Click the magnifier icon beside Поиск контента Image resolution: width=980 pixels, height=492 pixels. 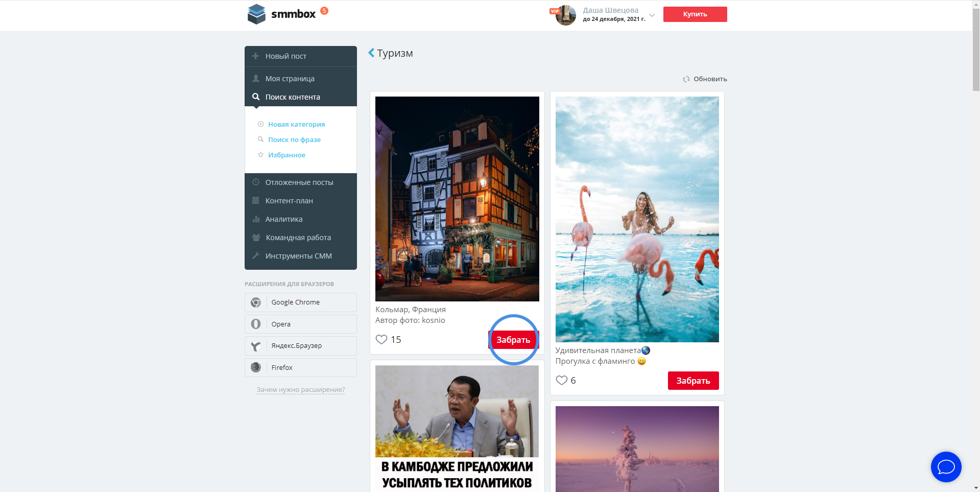click(x=256, y=97)
